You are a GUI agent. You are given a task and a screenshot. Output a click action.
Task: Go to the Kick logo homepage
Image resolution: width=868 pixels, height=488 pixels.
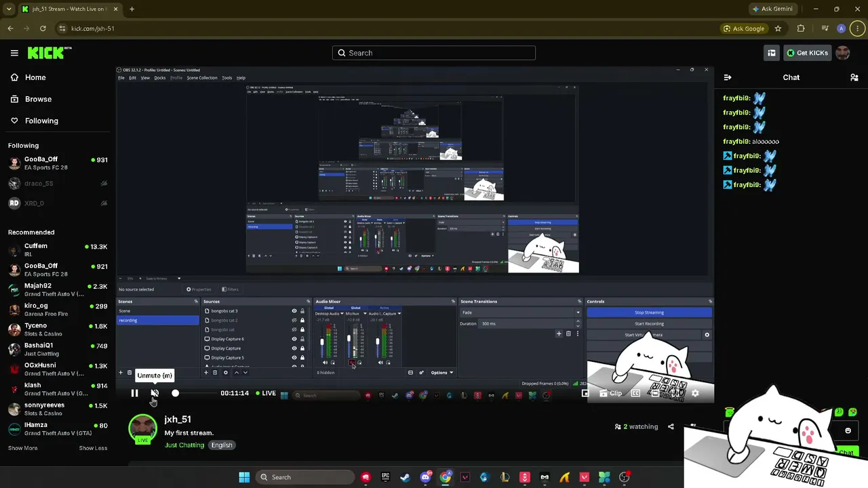(x=50, y=53)
